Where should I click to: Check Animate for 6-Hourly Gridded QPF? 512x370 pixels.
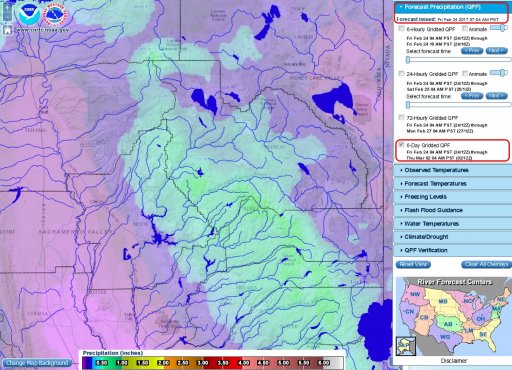pos(465,29)
